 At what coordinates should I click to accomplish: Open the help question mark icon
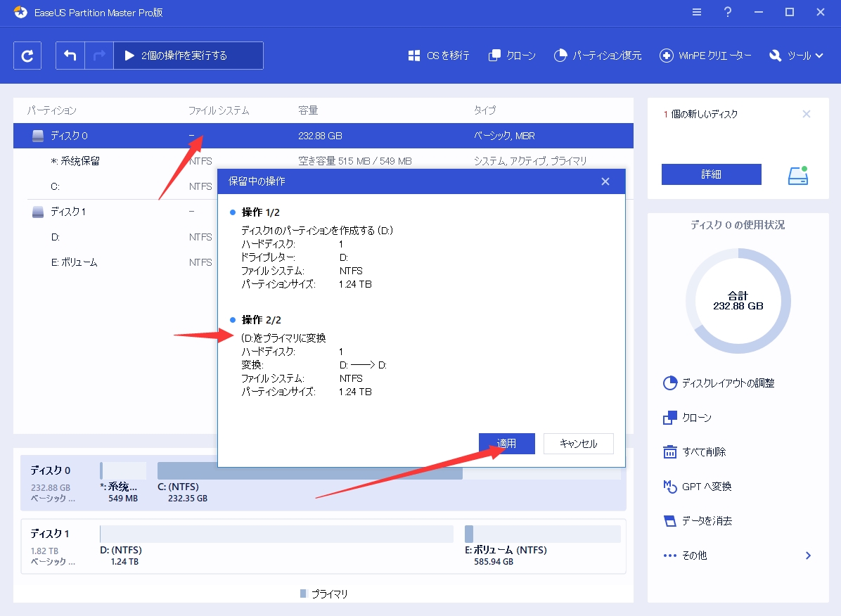(728, 12)
